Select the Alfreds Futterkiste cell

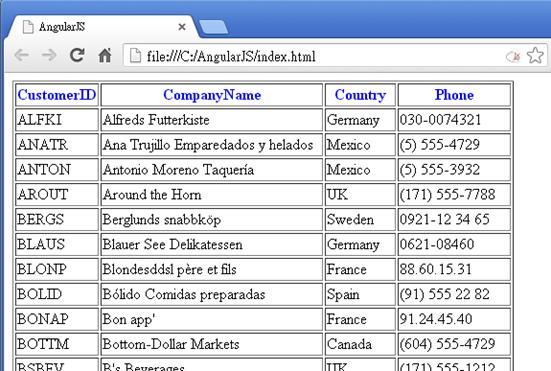(212, 120)
